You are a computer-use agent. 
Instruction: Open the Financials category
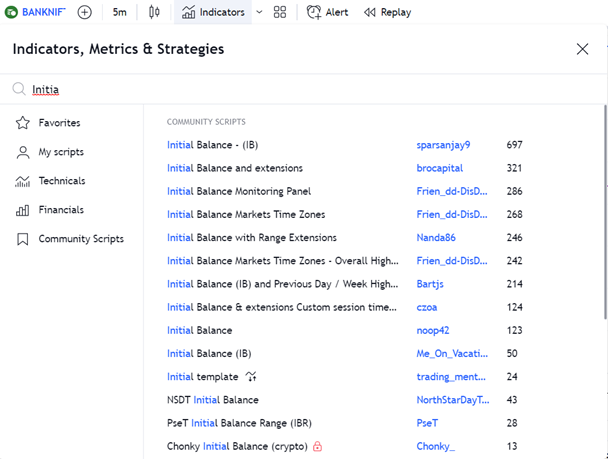point(49,210)
